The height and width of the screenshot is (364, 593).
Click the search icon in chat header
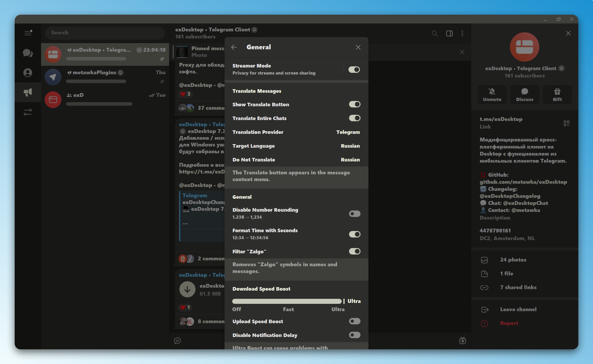(x=435, y=33)
